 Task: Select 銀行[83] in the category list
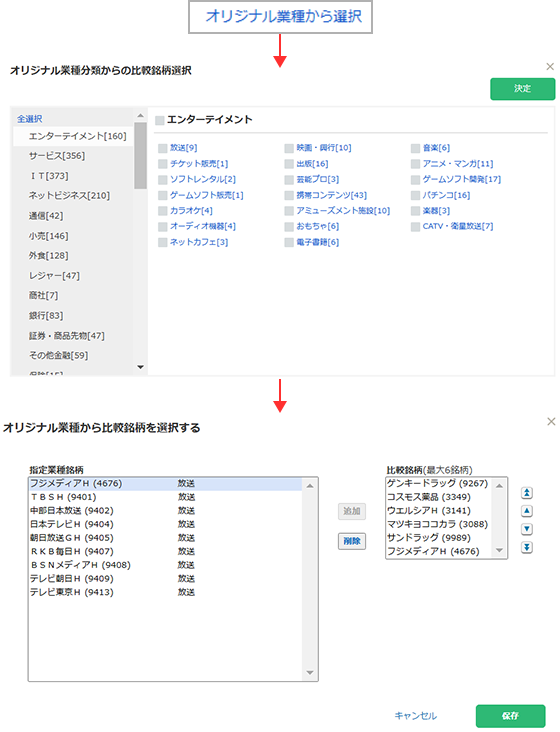[x=73, y=316]
